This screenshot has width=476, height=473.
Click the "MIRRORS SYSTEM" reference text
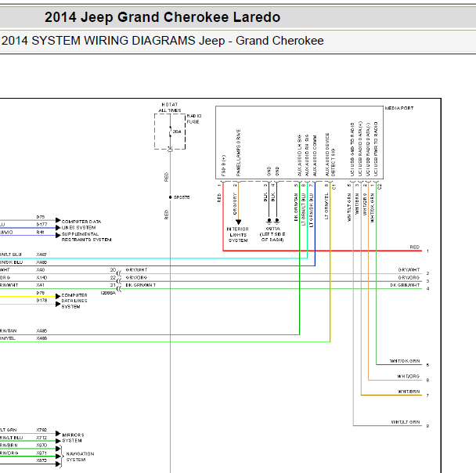tap(73, 438)
